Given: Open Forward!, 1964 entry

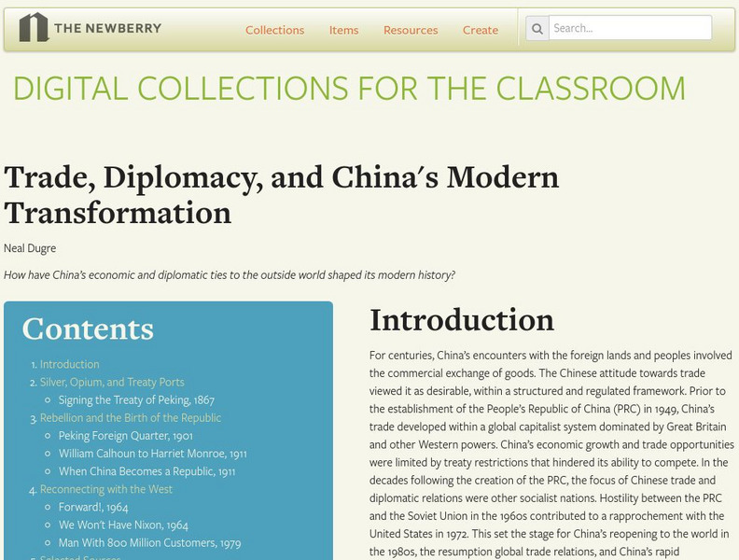Looking at the screenshot, I should [93, 508].
